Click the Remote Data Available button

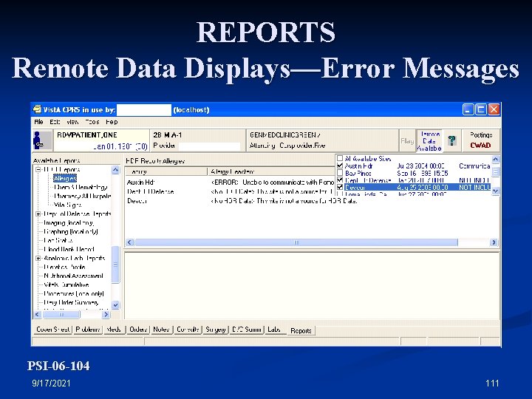429,141
